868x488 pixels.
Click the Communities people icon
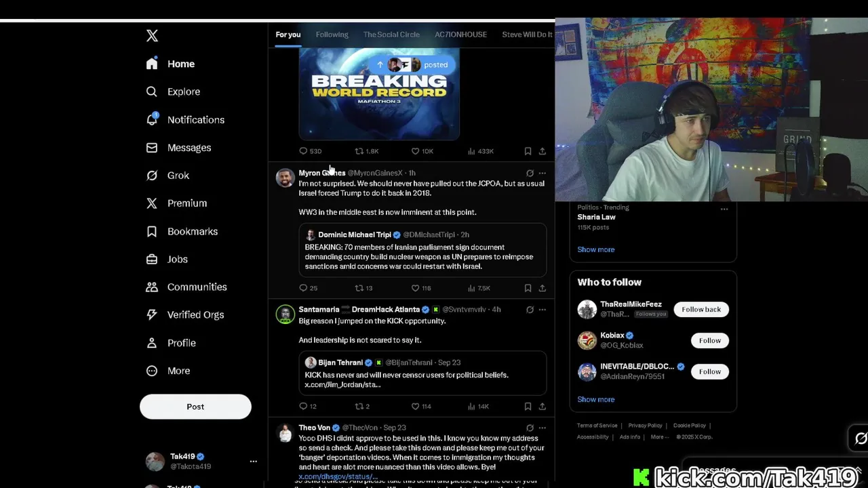coord(152,287)
